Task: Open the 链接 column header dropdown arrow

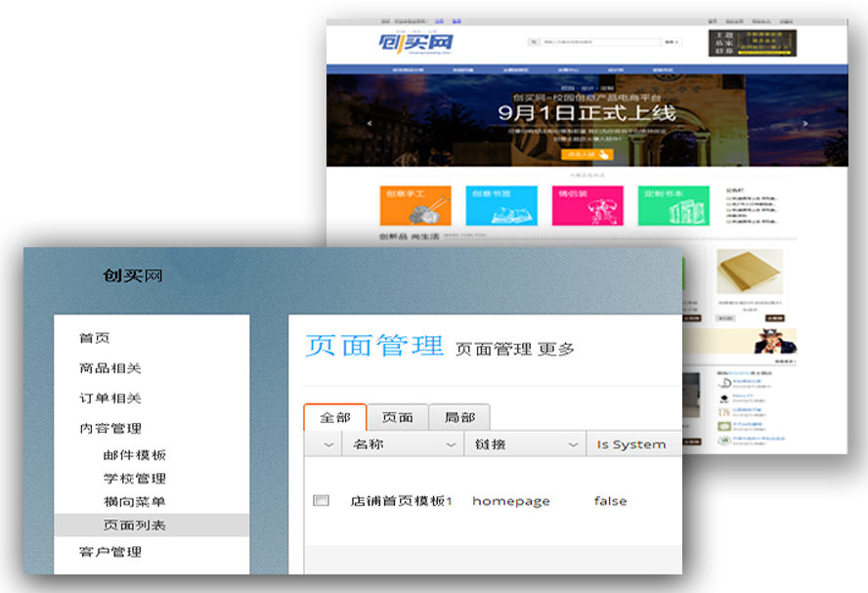Action: tap(574, 445)
